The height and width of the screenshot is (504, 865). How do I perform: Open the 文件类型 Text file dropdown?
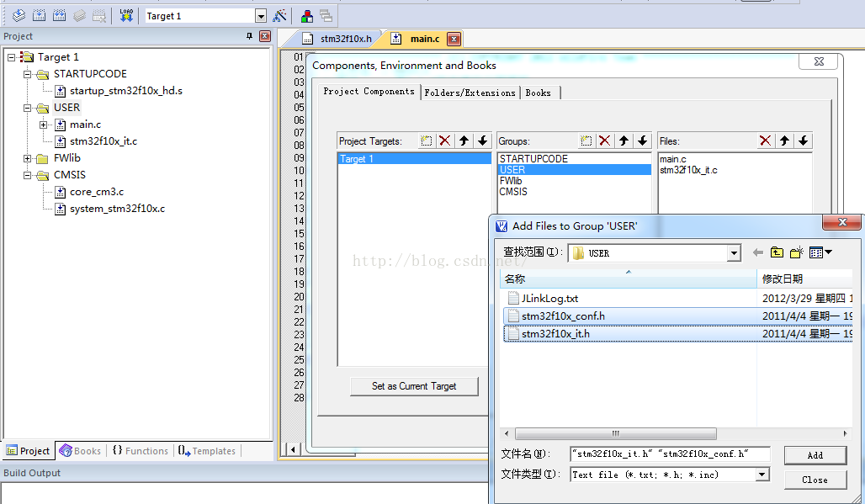762,475
